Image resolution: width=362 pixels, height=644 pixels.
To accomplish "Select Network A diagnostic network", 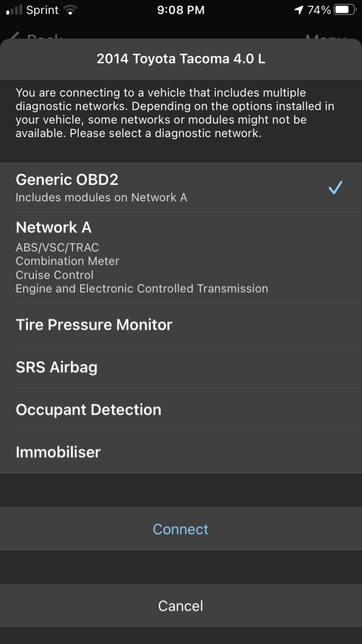I will [x=181, y=257].
